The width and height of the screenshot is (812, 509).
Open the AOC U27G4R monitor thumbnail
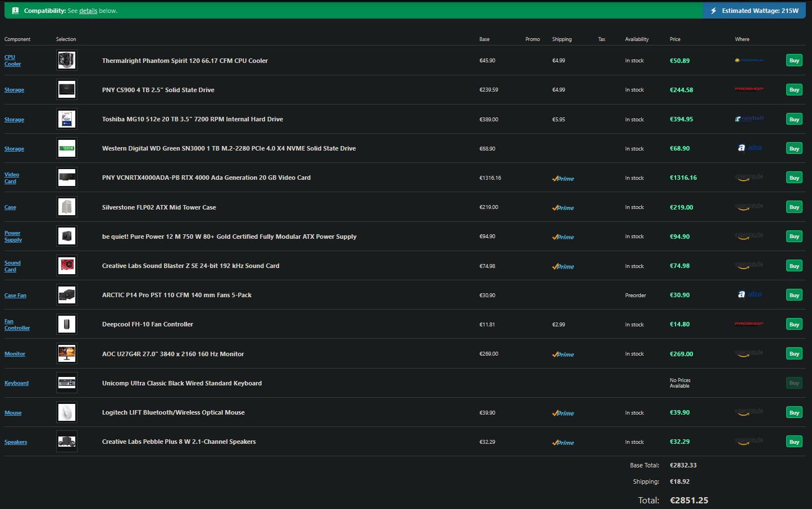[x=67, y=353]
